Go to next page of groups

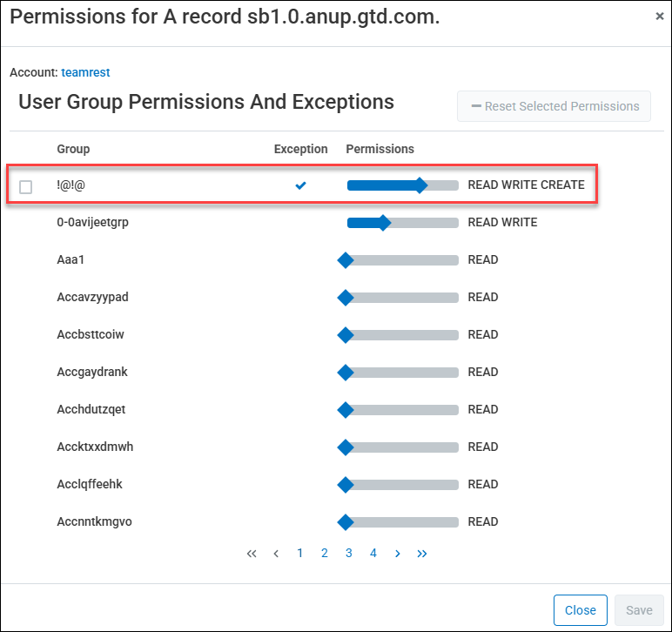click(x=397, y=554)
